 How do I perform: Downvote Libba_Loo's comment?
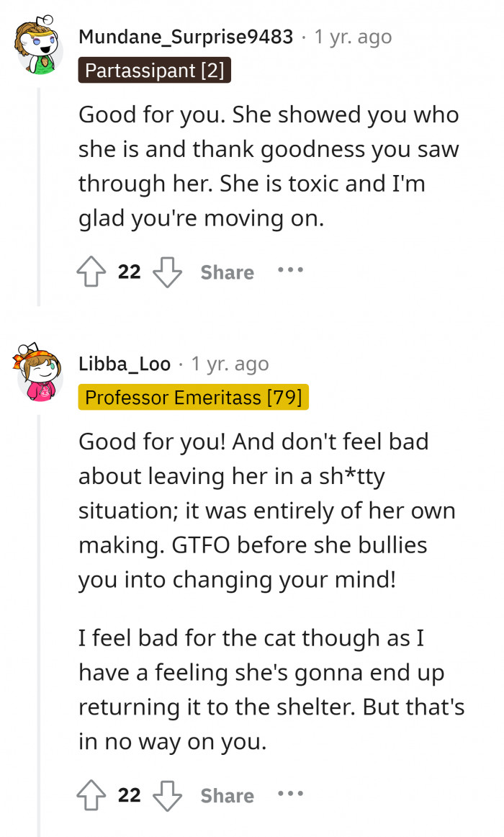click(x=166, y=795)
